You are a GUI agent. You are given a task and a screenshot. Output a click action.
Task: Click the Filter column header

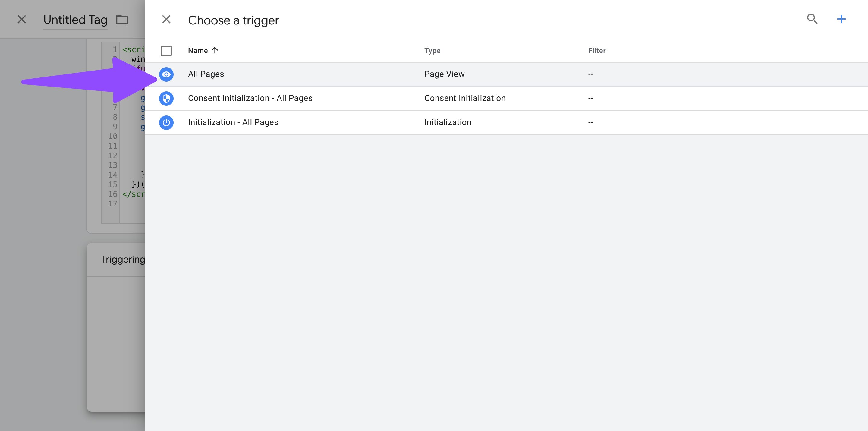(x=596, y=51)
